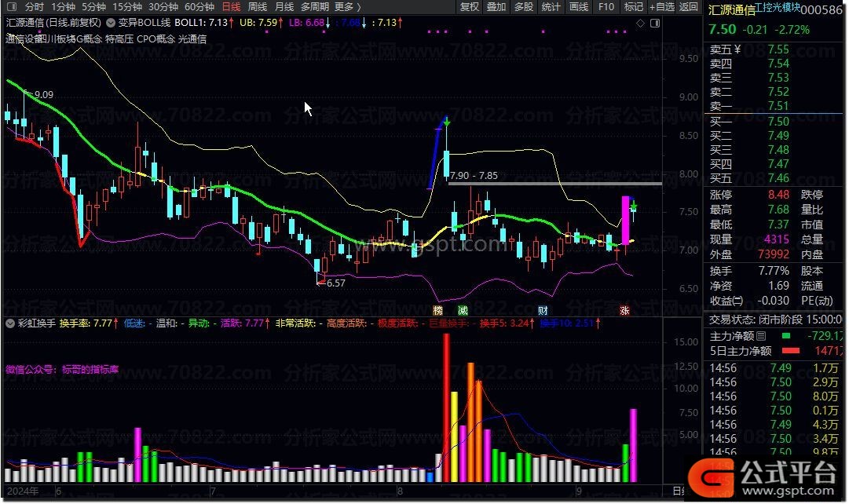Screen dimensions: 849x504
Task: Click the 工控光模块 sector link
Action: (778, 7)
